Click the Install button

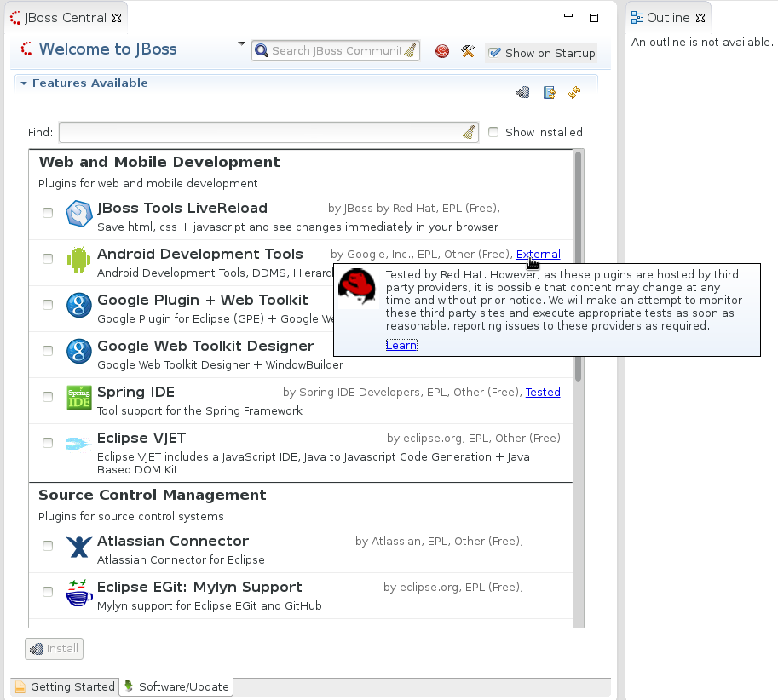click(x=54, y=649)
